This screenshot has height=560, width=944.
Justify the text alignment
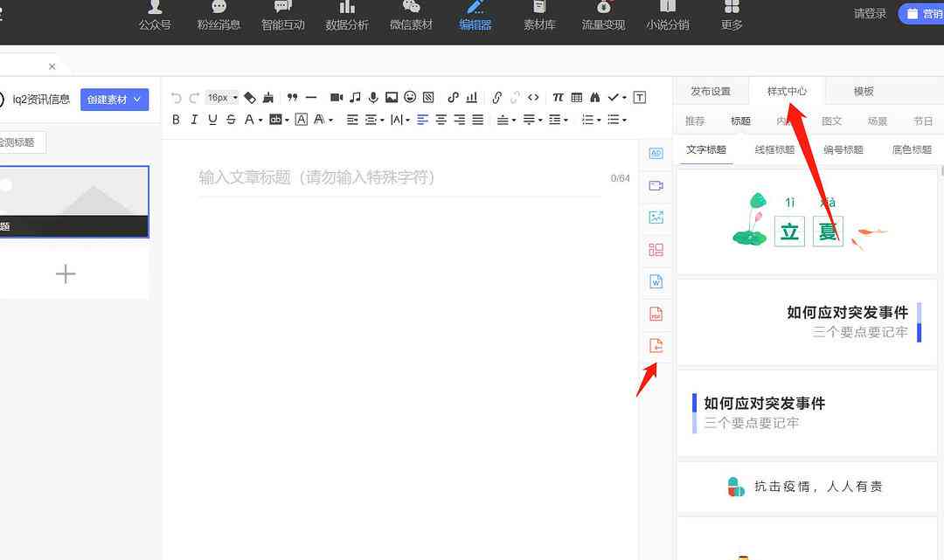click(x=478, y=120)
